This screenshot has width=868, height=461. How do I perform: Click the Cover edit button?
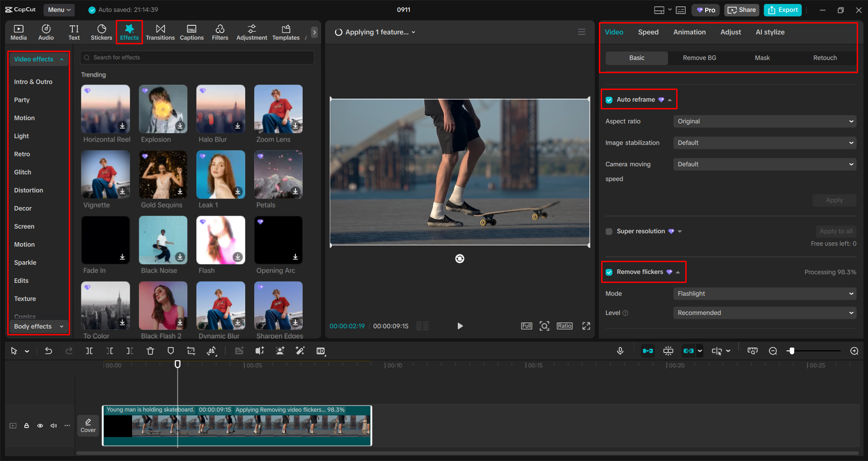(x=88, y=425)
